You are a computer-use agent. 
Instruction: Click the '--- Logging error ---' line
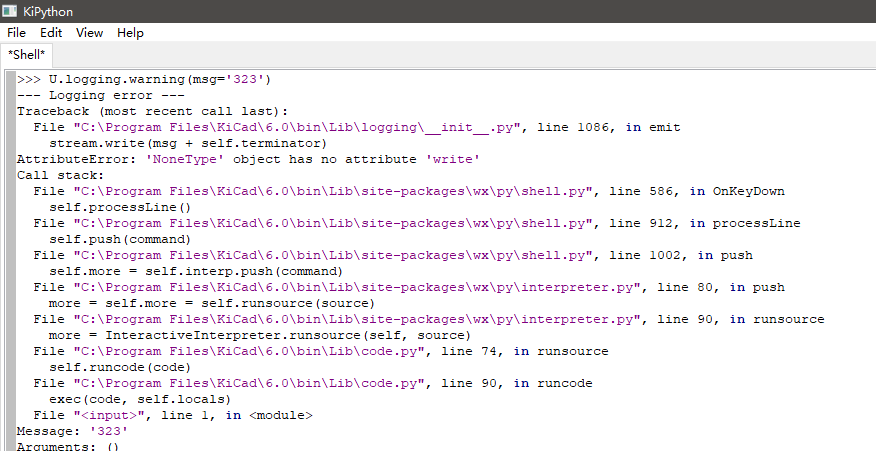101,95
